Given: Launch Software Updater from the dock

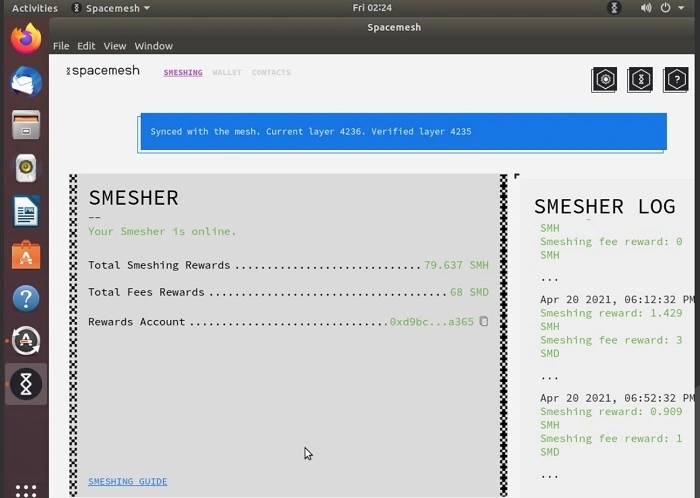Looking at the screenshot, I should tap(26, 341).
